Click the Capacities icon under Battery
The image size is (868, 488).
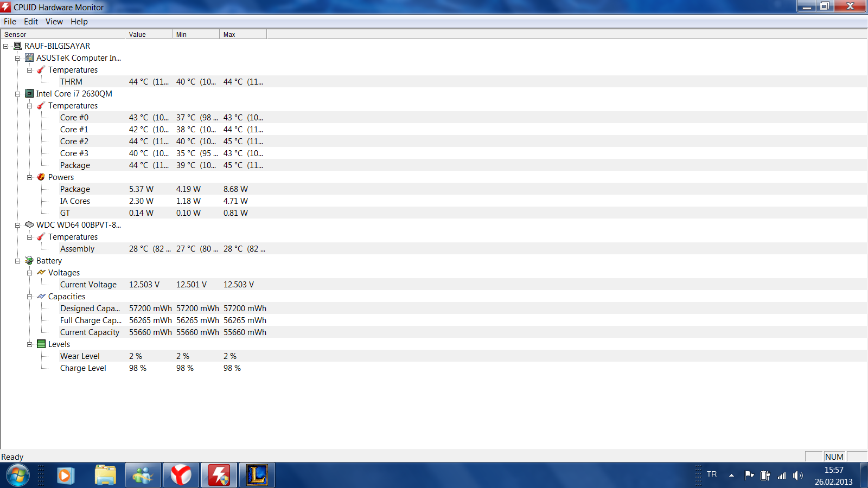[41, 297]
